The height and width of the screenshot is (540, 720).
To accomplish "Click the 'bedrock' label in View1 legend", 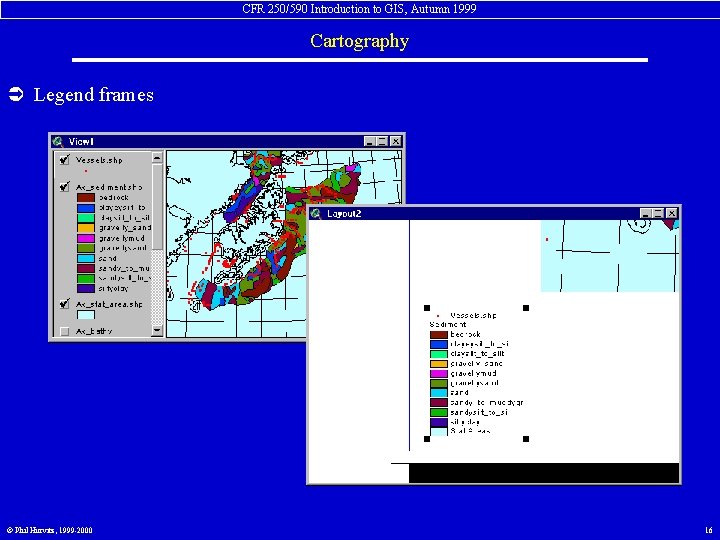I will 114,197.
